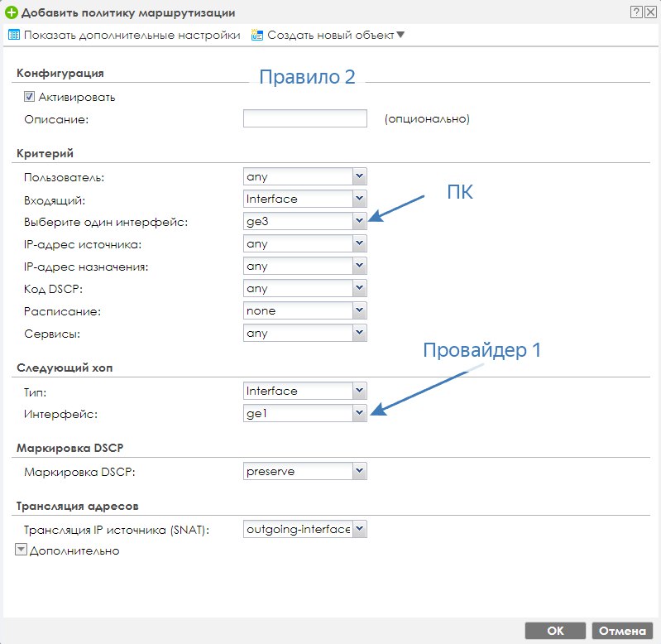Open the Входящий dropdown
Viewport: 661px width, 644px height.
click(304, 199)
